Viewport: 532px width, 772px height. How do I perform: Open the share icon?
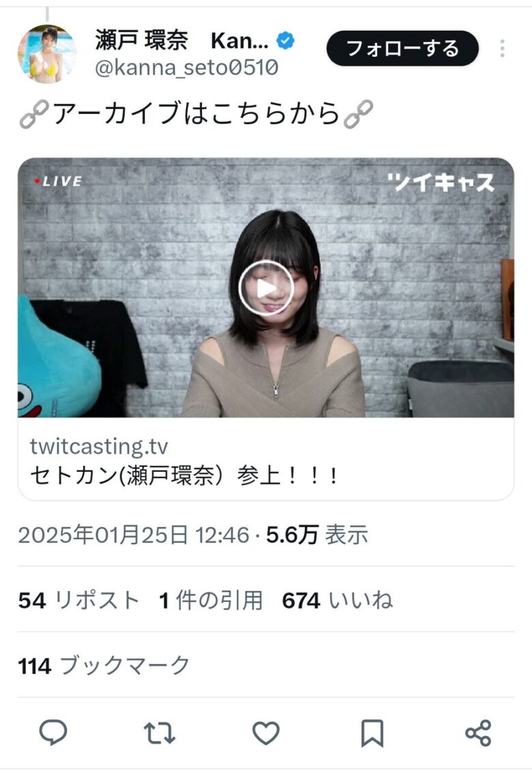[x=478, y=732]
